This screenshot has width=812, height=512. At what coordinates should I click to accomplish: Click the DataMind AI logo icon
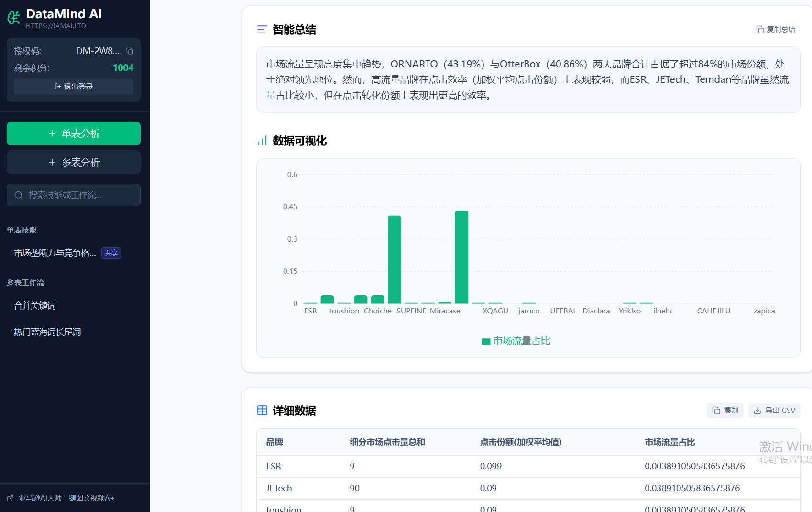click(x=13, y=18)
